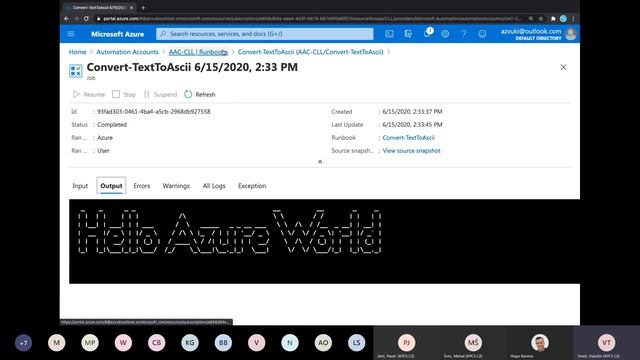The image size is (640, 360).
Task: Select participant avatar CB
Action: pyautogui.click(x=157, y=343)
